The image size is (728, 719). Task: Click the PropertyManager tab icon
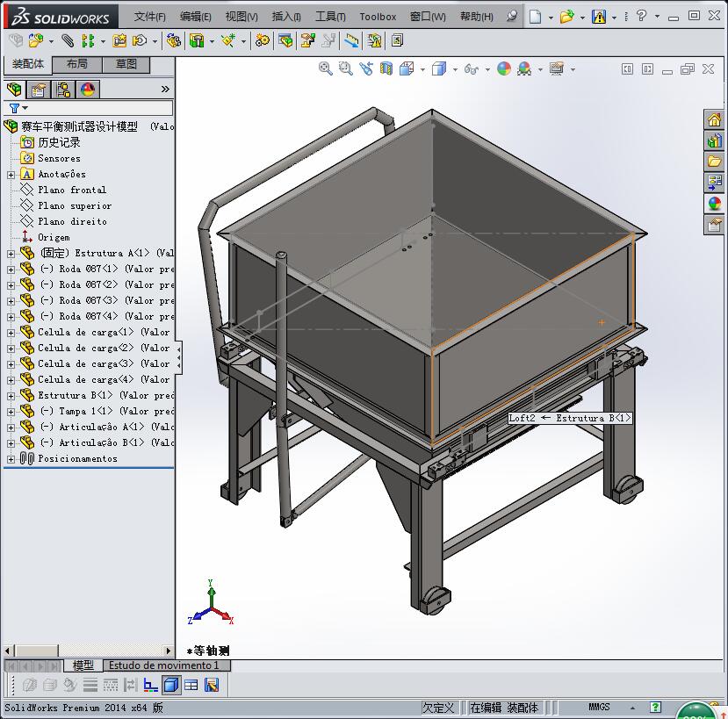pos(39,90)
